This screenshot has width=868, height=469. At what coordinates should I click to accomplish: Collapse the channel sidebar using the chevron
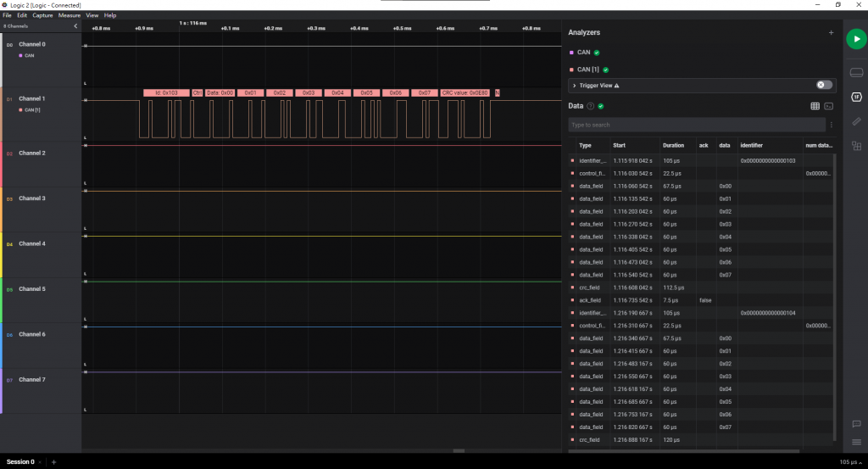point(75,26)
